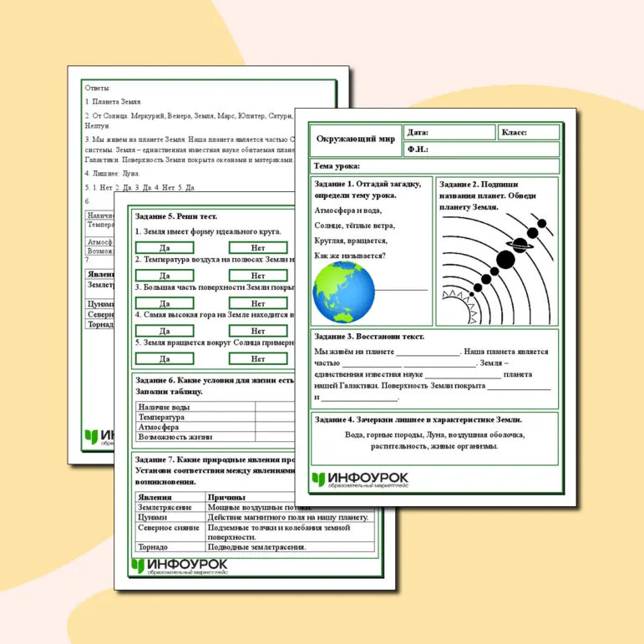The width and height of the screenshot is (644, 644).
Task: Click the 'Наличие воды' row in Задание 6 table
Action: (x=216, y=407)
